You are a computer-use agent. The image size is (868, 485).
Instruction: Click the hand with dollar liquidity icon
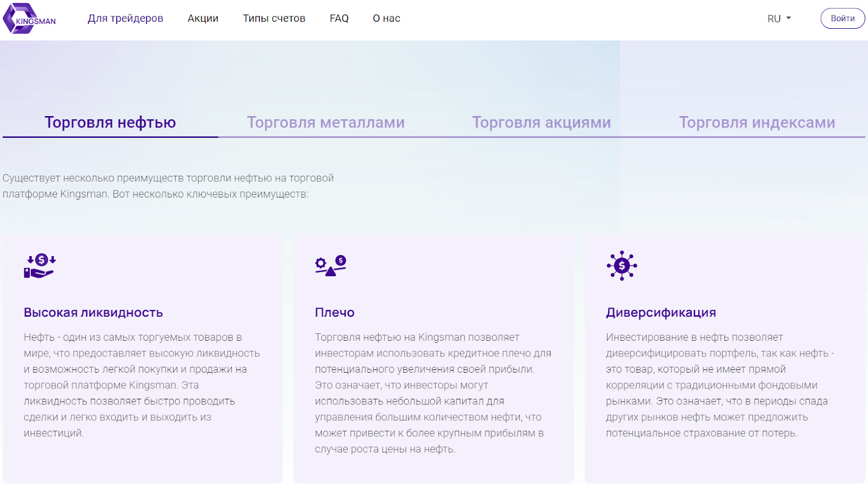40,266
